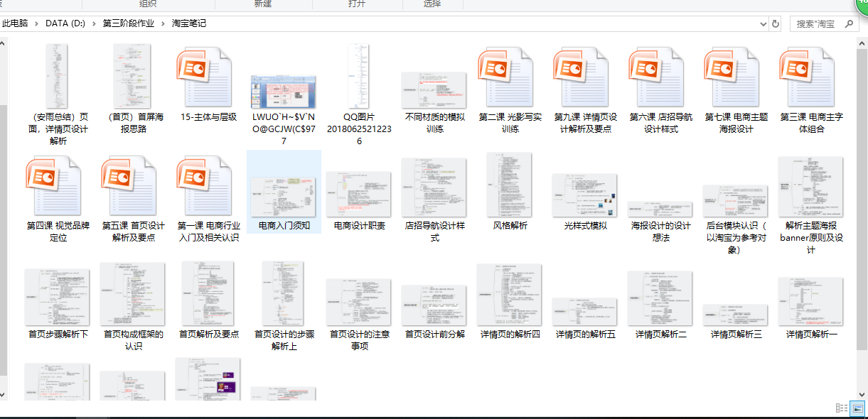The width and height of the screenshot is (868, 419).
Task: Expand the chevron after DATA (D:)
Action: [x=95, y=23]
